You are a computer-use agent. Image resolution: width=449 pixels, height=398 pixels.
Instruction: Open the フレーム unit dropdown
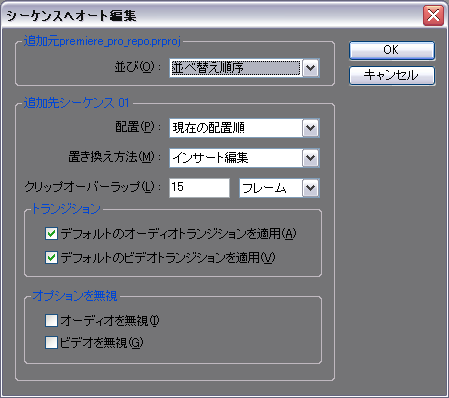click(x=279, y=188)
